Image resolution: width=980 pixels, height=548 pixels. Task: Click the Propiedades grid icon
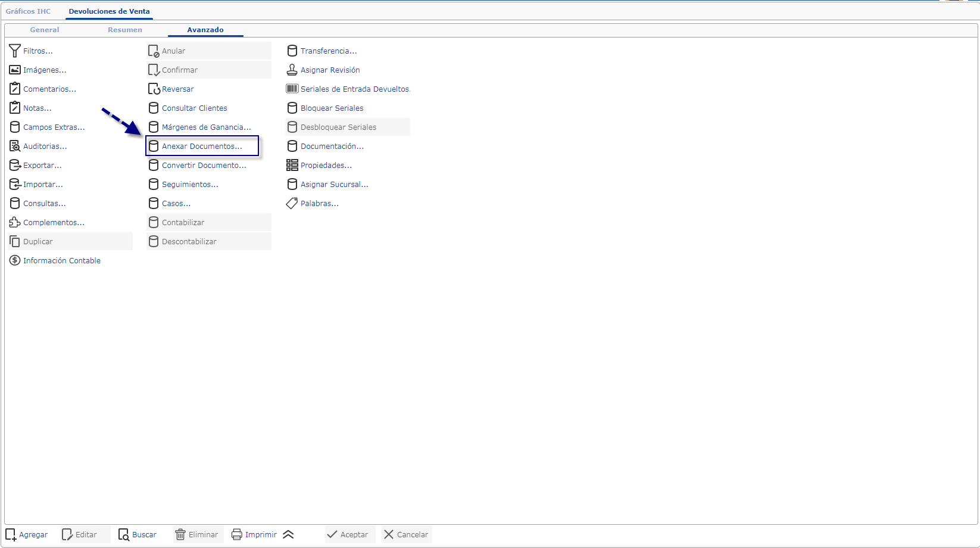pyautogui.click(x=292, y=166)
